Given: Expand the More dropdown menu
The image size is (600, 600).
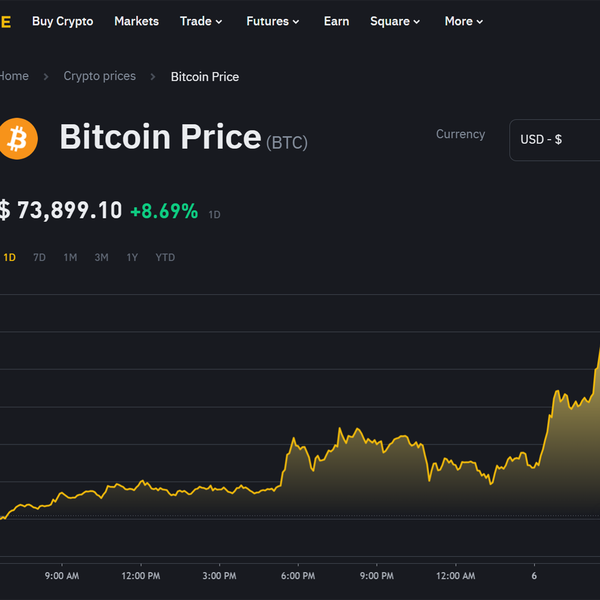Looking at the screenshot, I should tap(464, 21).
